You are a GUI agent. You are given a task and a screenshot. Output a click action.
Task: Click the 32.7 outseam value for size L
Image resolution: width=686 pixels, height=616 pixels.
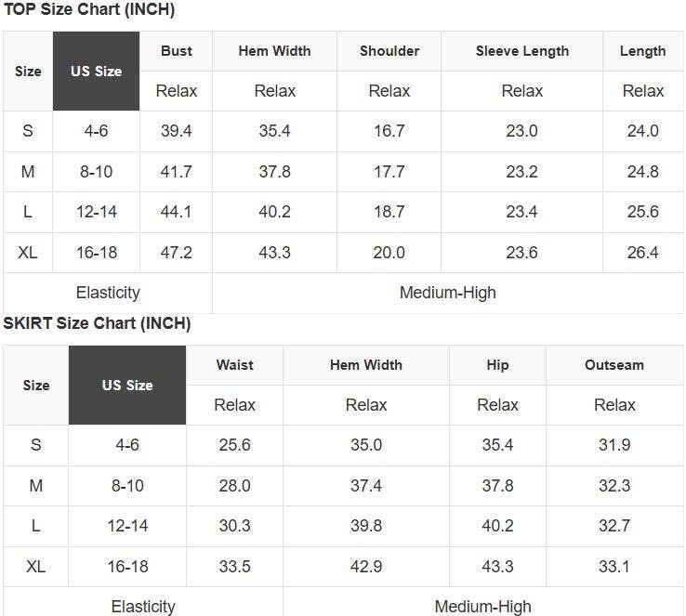tap(614, 526)
